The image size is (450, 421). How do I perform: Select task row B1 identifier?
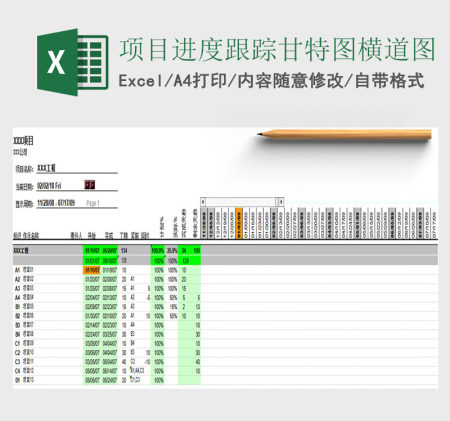tap(17, 307)
